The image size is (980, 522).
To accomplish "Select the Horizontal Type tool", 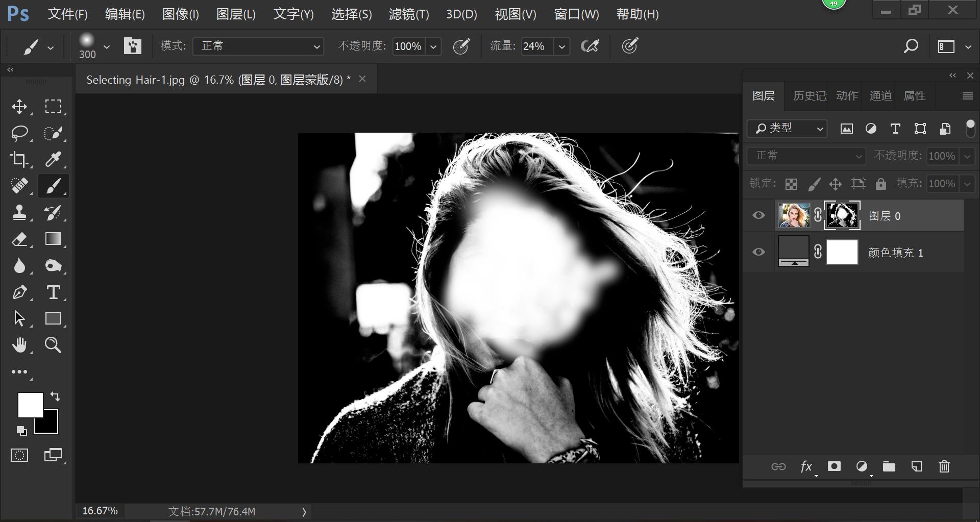I will pos(53,292).
